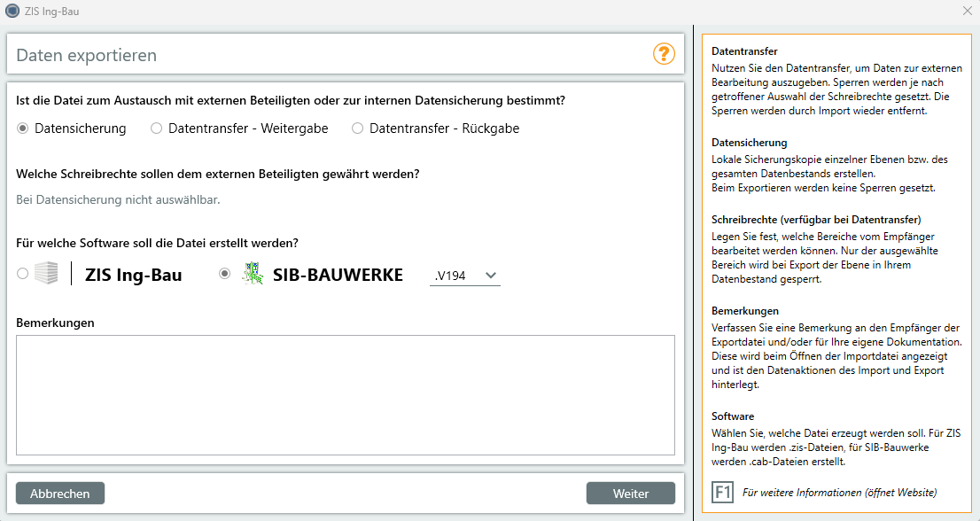Image resolution: width=980 pixels, height=521 pixels.
Task: Click the Bemerkungen heading in help panel
Action: tap(745, 310)
